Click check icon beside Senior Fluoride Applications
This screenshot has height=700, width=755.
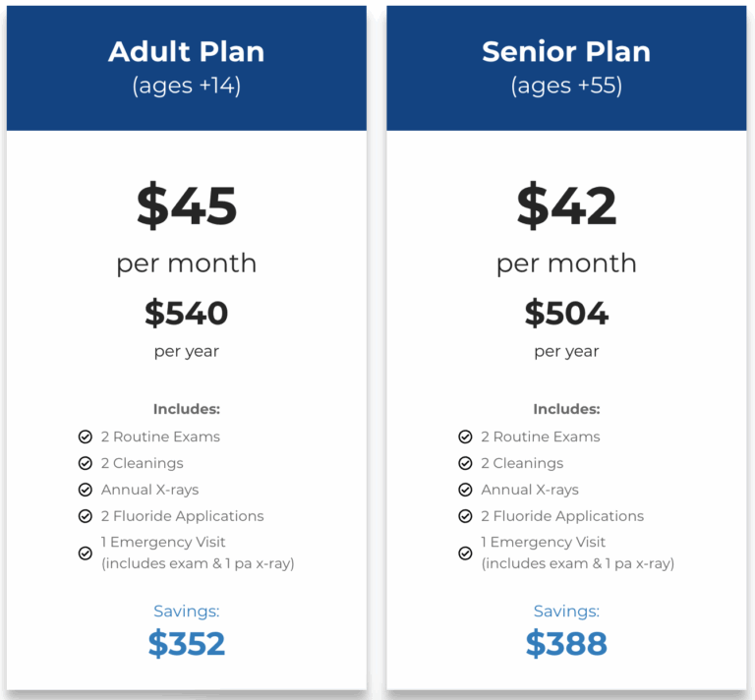coord(465,516)
